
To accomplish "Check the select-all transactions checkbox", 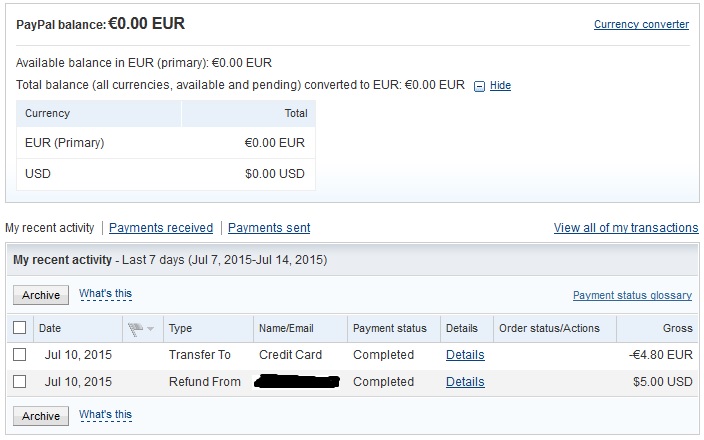I will pos(20,328).
